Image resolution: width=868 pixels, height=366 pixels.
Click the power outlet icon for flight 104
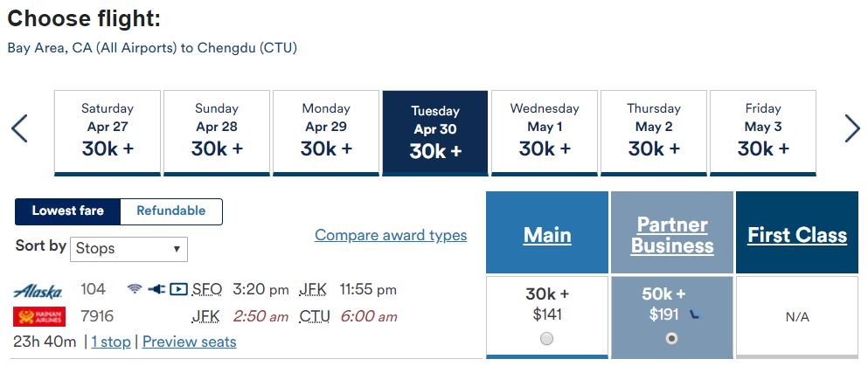tap(156, 289)
